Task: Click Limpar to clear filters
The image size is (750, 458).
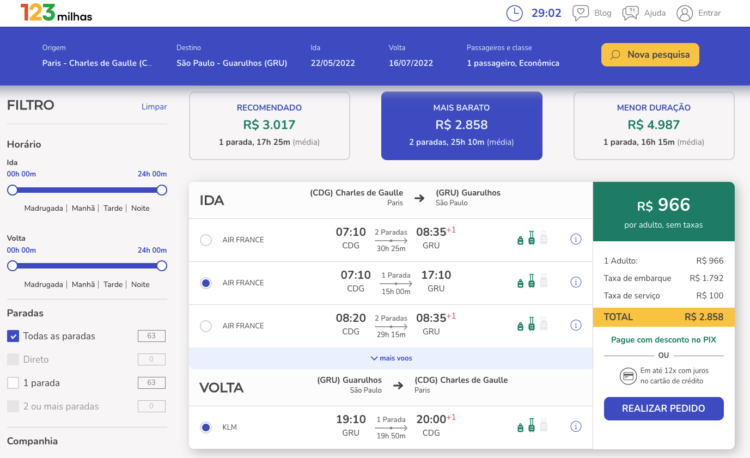Action: 154,106
